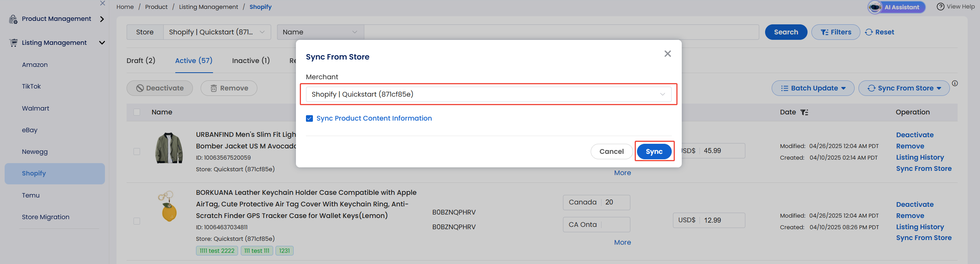Edit the 45.99 price field
The width and height of the screenshot is (980, 264).
click(x=722, y=151)
